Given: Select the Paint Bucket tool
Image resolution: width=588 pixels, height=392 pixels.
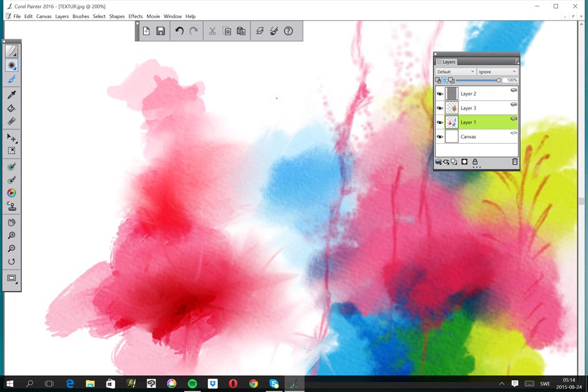Looking at the screenshot, I should 11,109.
